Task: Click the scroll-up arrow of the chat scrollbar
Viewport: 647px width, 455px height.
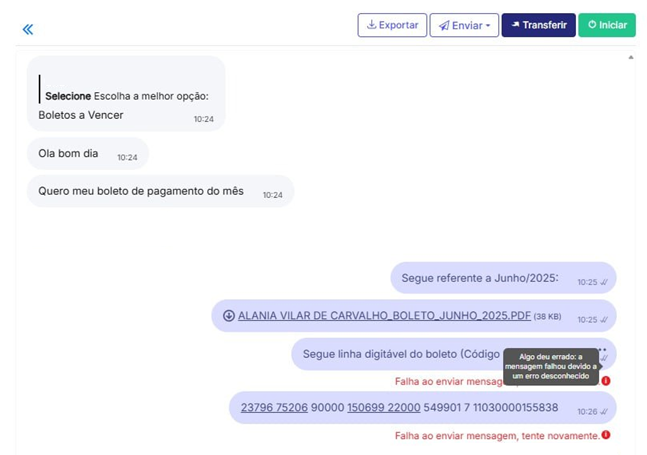Action: tap(630, 58)
